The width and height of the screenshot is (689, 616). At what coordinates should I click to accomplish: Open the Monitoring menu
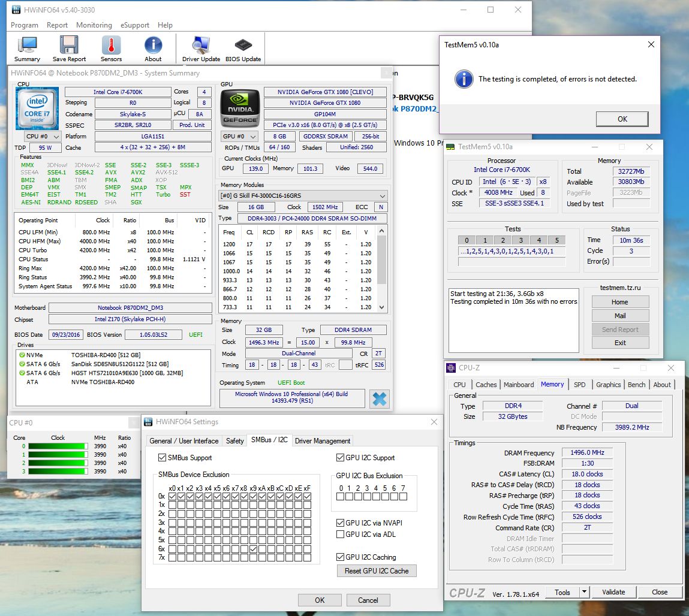pyautogui.click(x=94, y=25)
